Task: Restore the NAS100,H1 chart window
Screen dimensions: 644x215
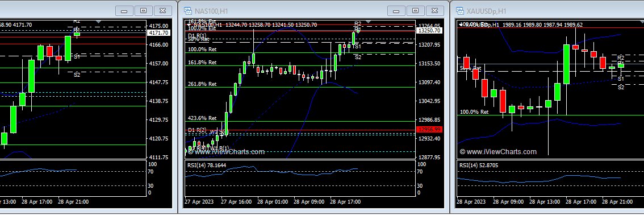Action: [x=415, y=11]
